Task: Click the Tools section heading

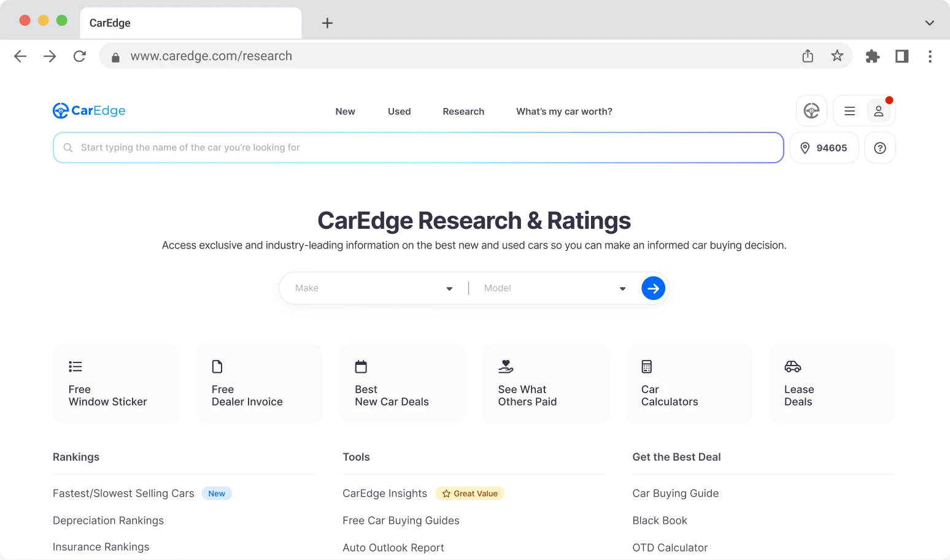Action: point(356,457)
